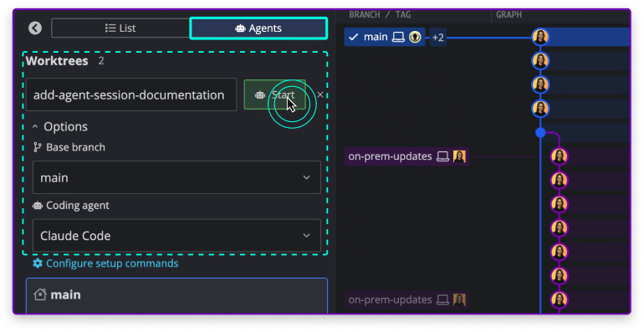Click the laptop icon on main branch
Screen dimensions: 644x332
398,37
